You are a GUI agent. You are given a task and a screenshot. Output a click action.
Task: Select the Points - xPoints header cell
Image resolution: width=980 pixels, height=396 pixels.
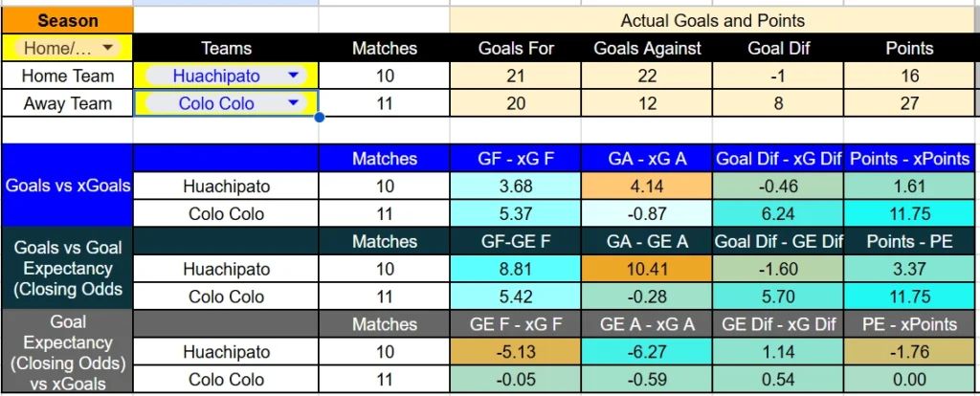[909, 159]
